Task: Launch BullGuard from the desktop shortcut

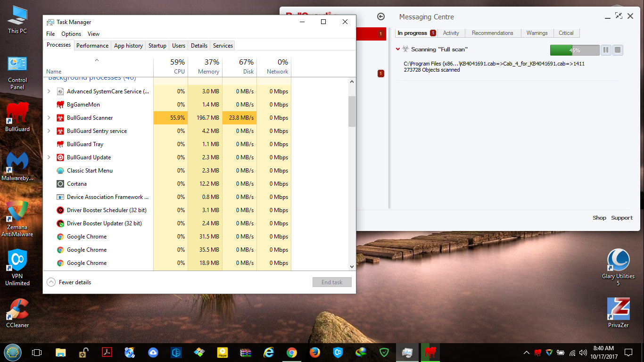Action: pyautogui.click(x=17, y=117)
